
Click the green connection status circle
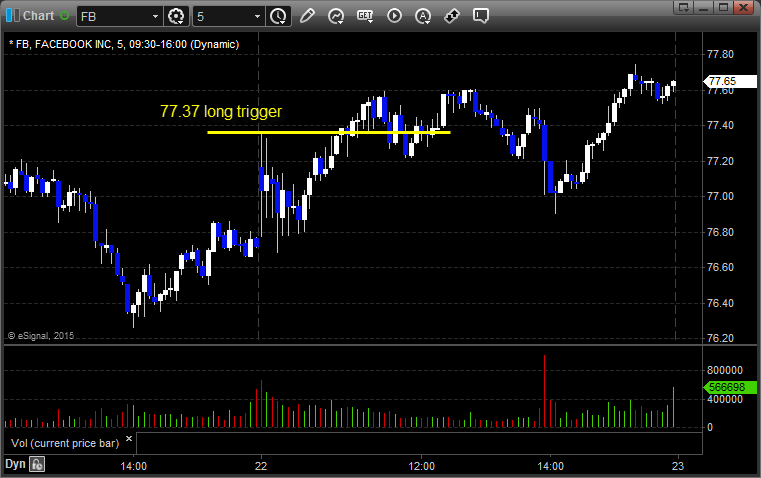pyautogui.click(x=65, y=16)
